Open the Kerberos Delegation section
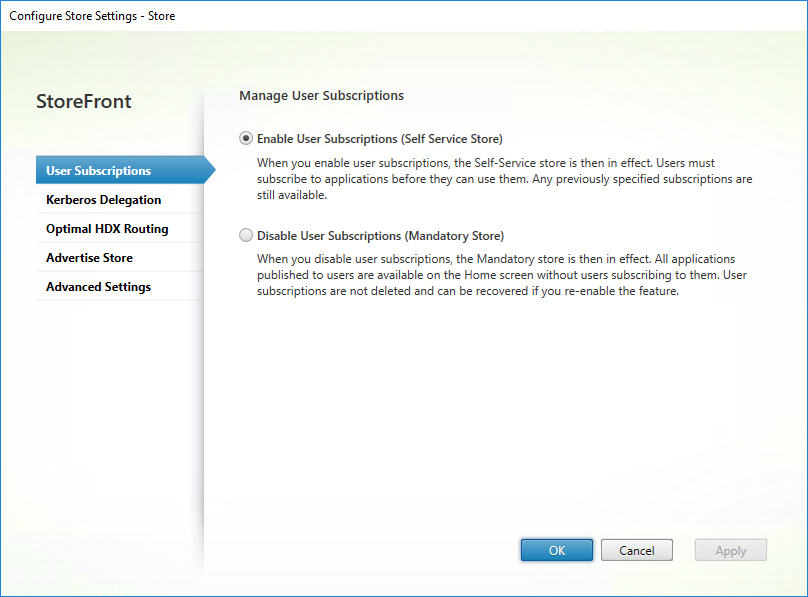 tap(104, 200)
